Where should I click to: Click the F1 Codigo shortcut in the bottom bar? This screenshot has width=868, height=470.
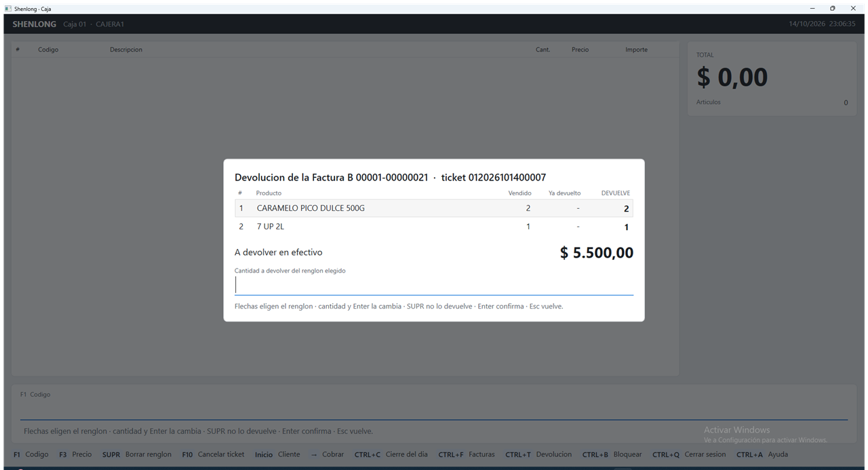31,454
